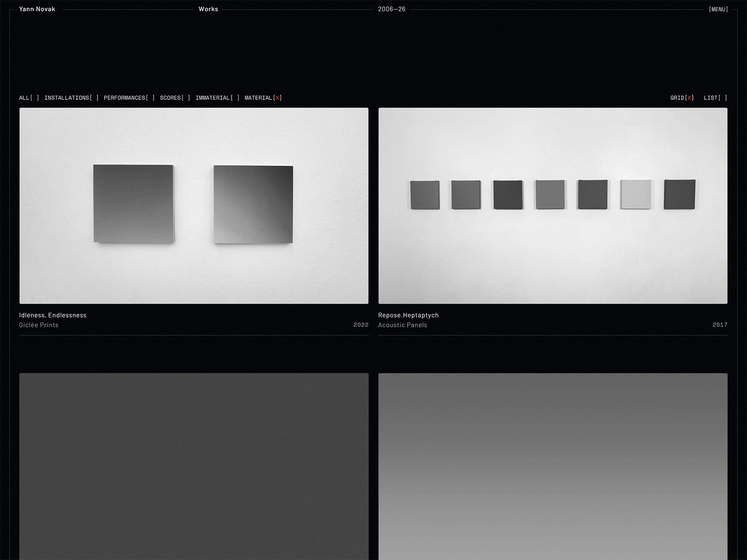Open the [MENU] button
The image size is (747, 560).
[718, 9]
